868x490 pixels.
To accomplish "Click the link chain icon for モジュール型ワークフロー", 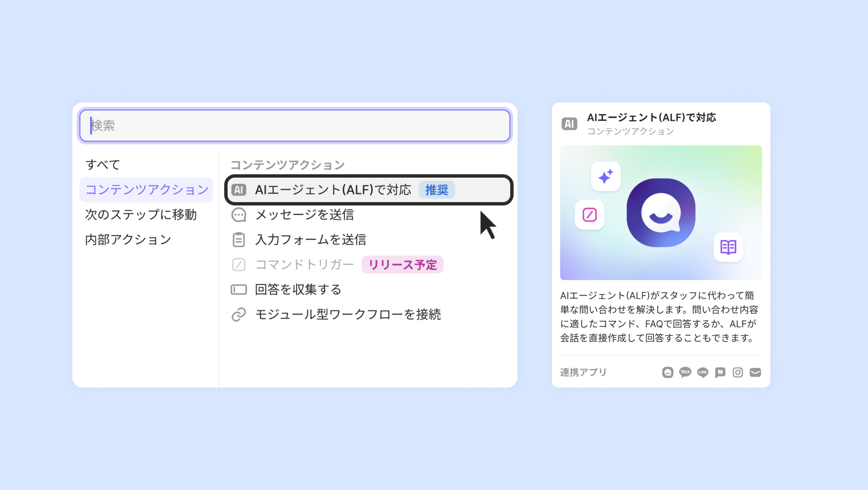I will point(239,315).
